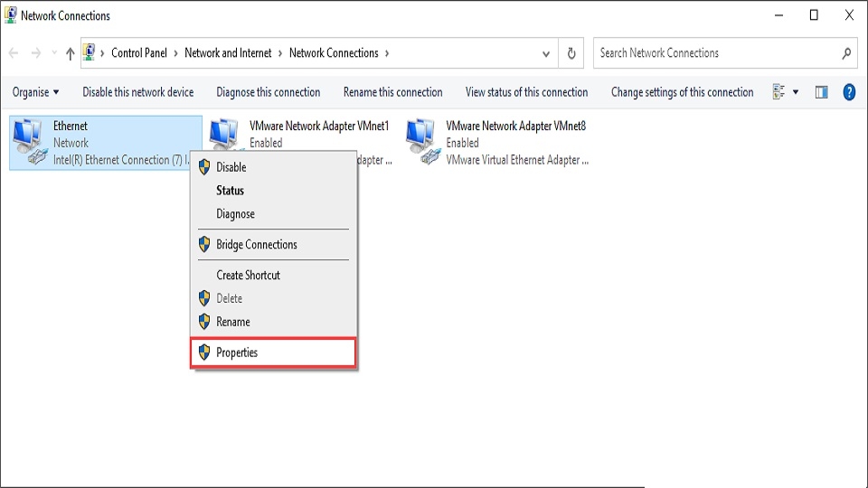Click Disable this network device
Viewport: 868px width, 488px height.
(x=138, y=92)
